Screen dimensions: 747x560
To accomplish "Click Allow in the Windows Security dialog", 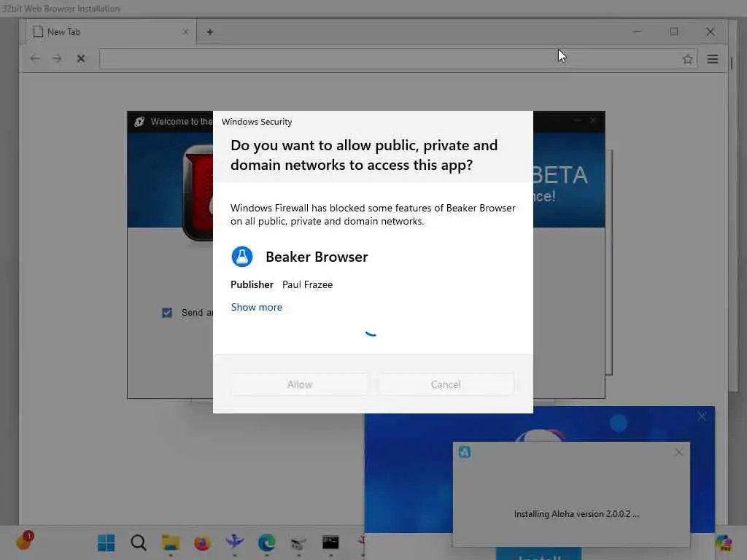I will [x=300, y=384].
